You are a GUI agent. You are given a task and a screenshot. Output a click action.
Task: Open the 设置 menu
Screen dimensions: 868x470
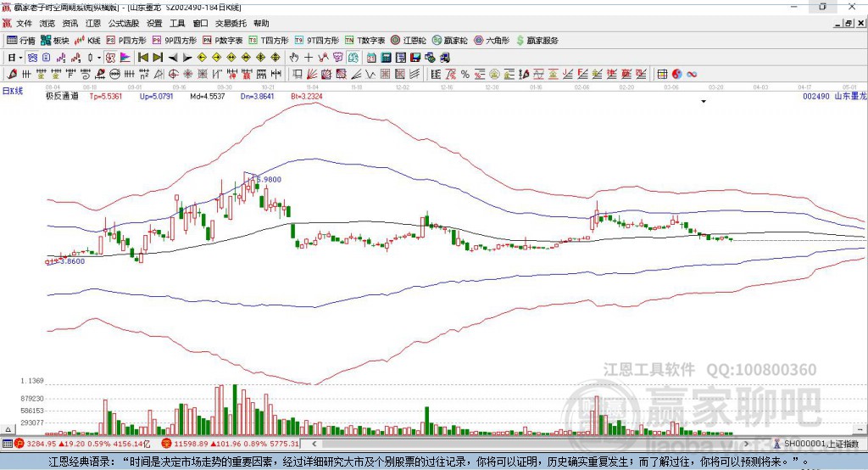pos(154,23)
